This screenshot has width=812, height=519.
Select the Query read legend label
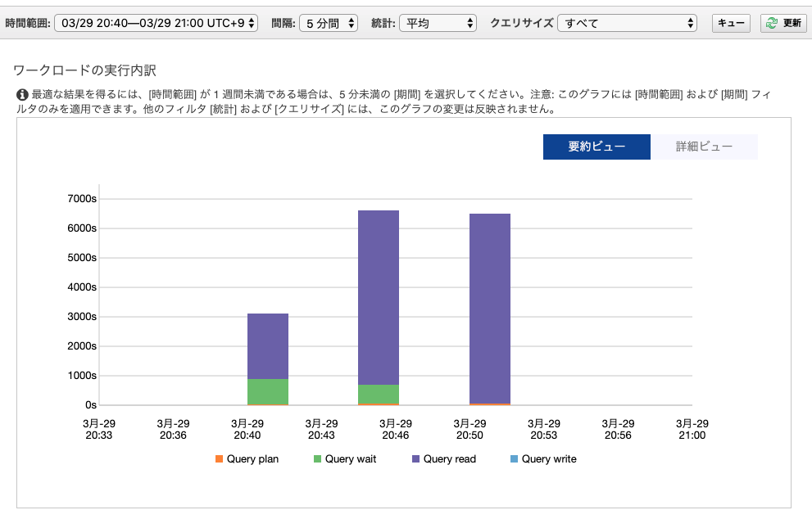(x=449, y=459)
